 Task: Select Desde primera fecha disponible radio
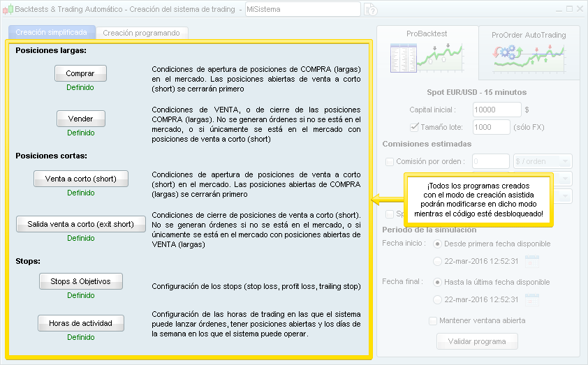coord(437,244)
